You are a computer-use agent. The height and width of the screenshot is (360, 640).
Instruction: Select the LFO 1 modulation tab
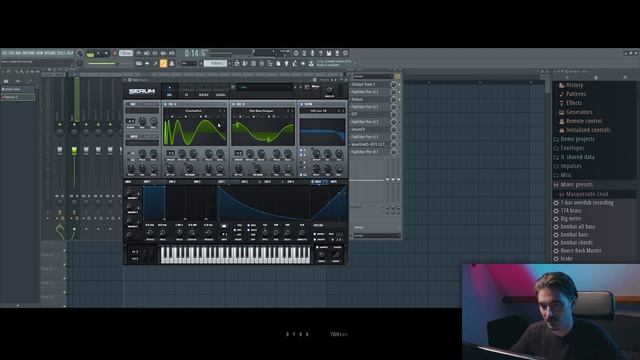point(222,182)
